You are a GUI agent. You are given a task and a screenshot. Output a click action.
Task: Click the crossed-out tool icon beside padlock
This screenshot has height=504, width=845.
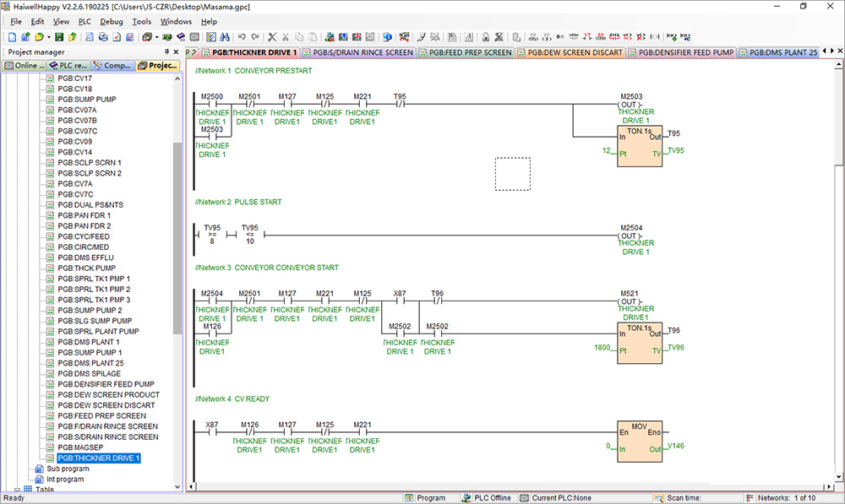coord(499,36)
